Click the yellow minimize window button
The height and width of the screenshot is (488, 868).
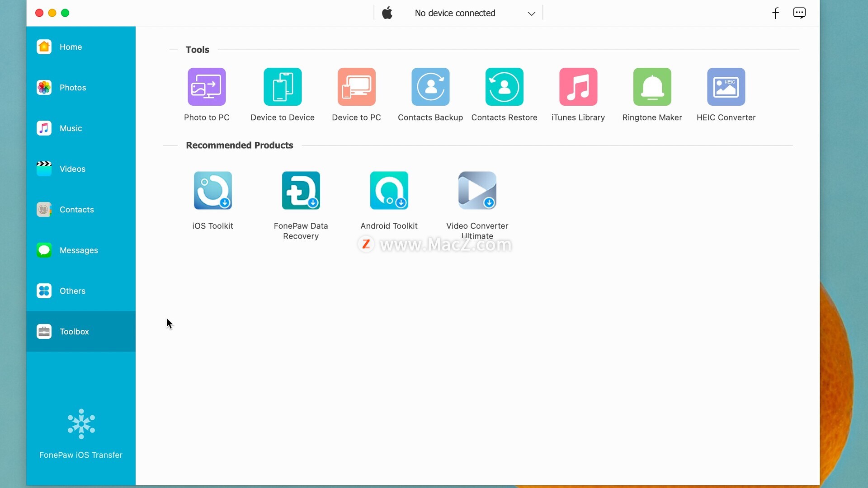point(52,13)
